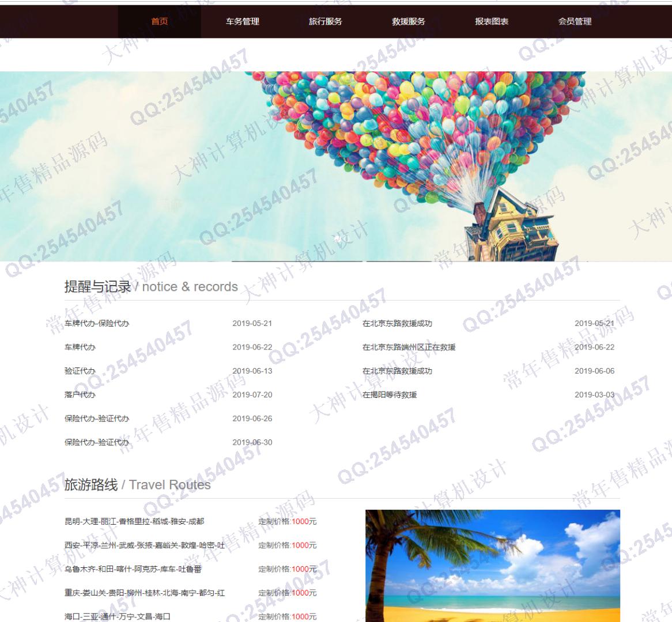Image resolution: width=672 pixels, height=622 pixels.
Task: Select the 在揭阳等待救援 record
Action: (390, 395)
